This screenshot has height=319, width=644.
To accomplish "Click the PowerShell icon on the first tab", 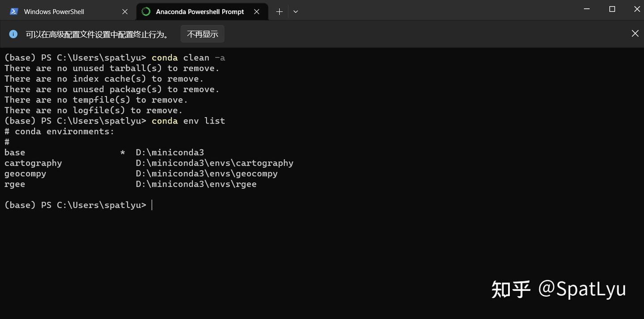I will [x=14, y=11].
